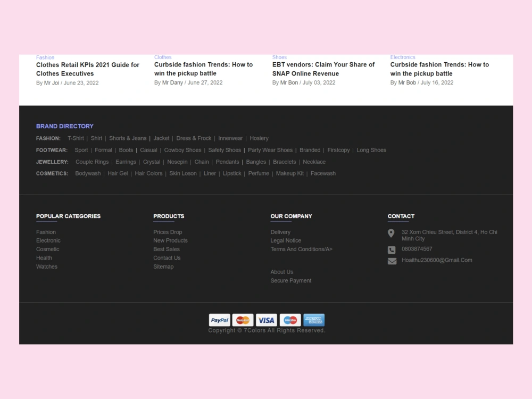Go to Safety Shoes link

[225, 150]
